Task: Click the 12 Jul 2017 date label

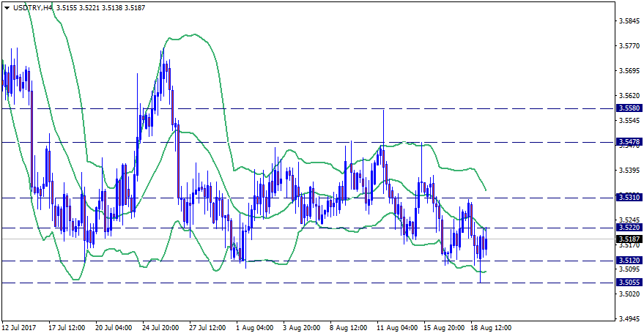Action: tap(21, 328)
